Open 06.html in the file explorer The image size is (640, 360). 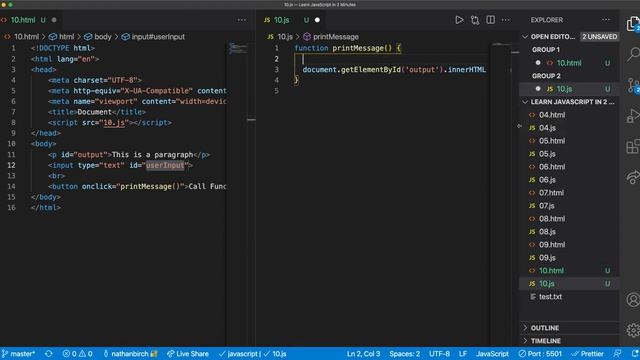tap(569, 167)
